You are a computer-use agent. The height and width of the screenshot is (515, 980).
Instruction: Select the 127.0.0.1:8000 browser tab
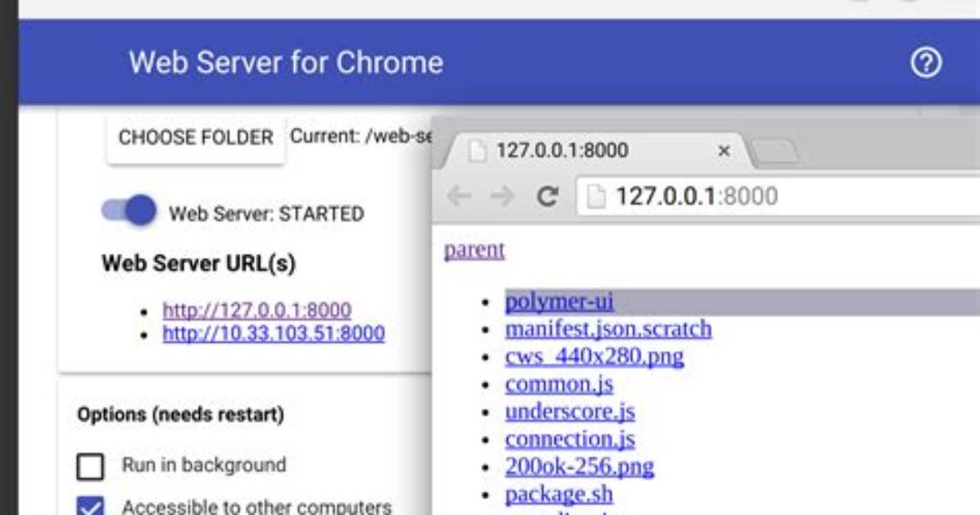[594, 151]
